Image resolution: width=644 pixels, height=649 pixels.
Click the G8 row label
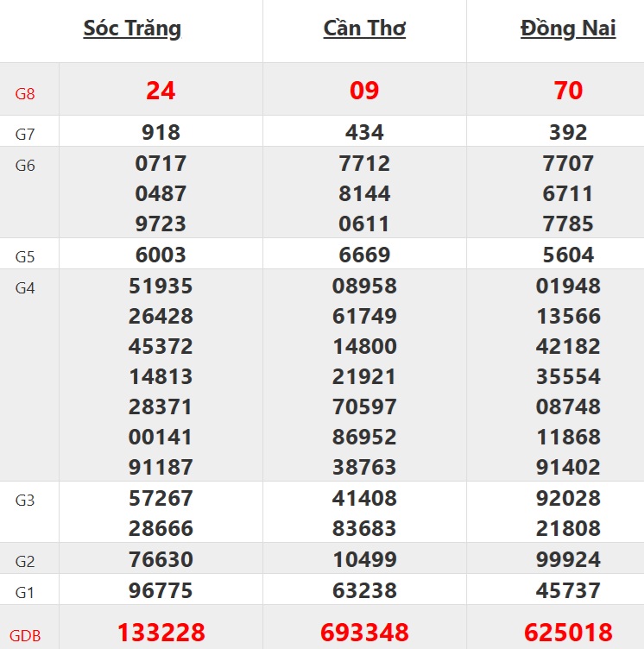pos(25,93)
